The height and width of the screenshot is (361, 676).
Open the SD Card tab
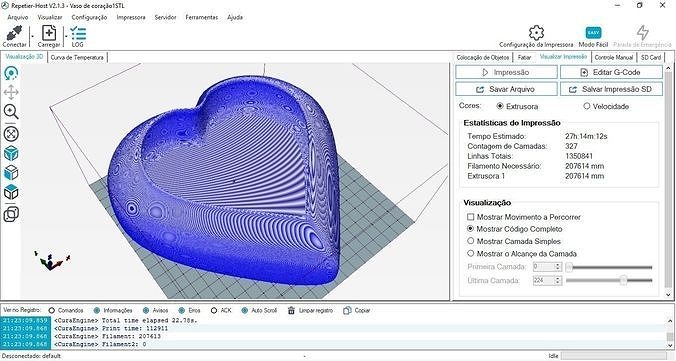[x=651, y=57]
